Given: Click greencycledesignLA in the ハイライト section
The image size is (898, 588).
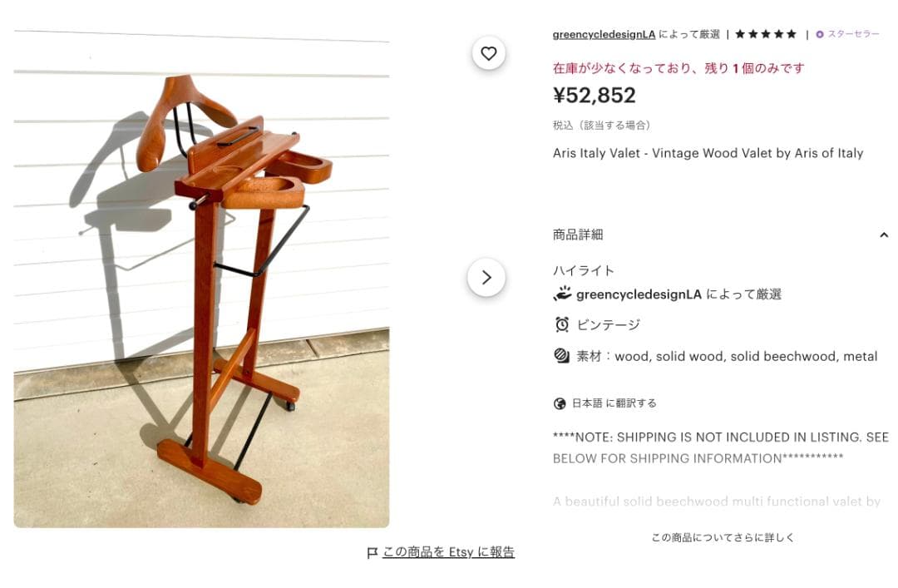Looking at the screenshot, I should point(639,294).
